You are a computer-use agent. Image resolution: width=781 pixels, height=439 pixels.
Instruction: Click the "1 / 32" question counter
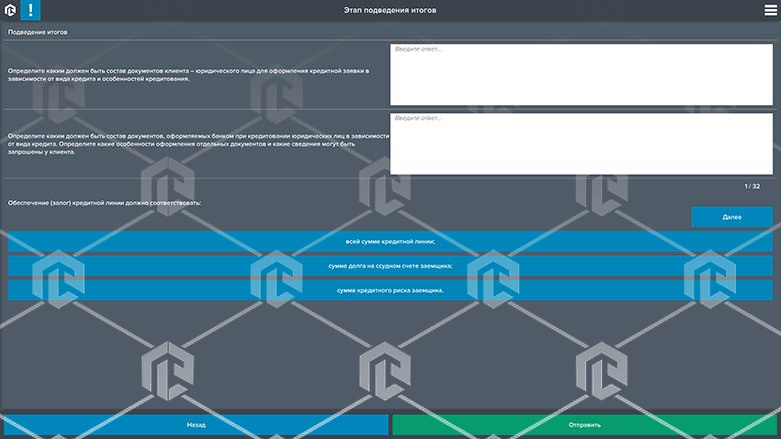(752, 186)
